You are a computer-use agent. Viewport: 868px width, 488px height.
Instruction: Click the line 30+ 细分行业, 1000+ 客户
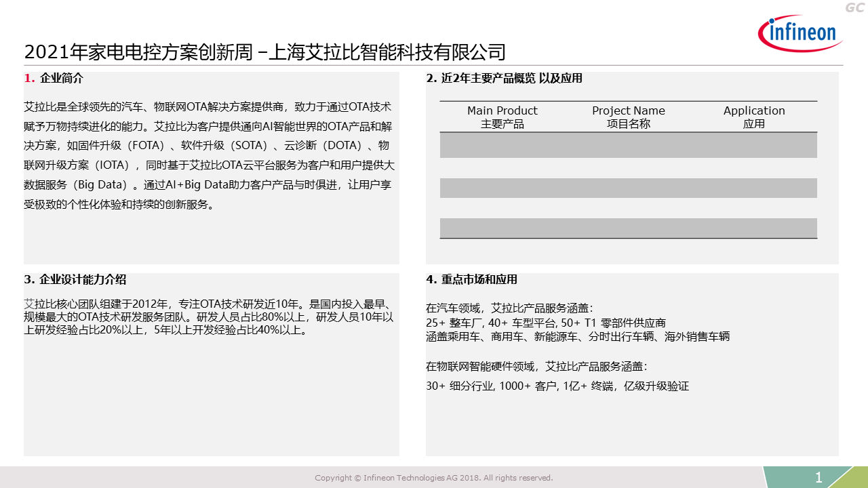pos(557,386)
